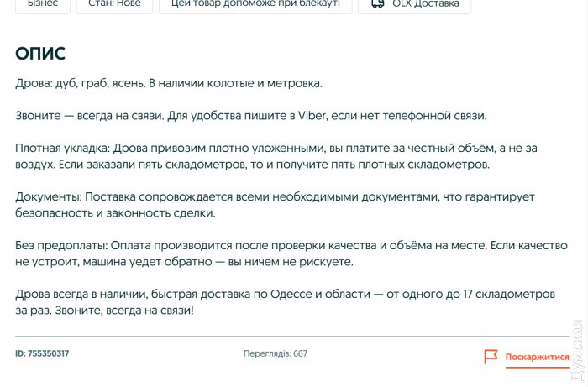Click the Перегляди: 667 view counter
The image size is (588, 387).
tap(276, 353)
